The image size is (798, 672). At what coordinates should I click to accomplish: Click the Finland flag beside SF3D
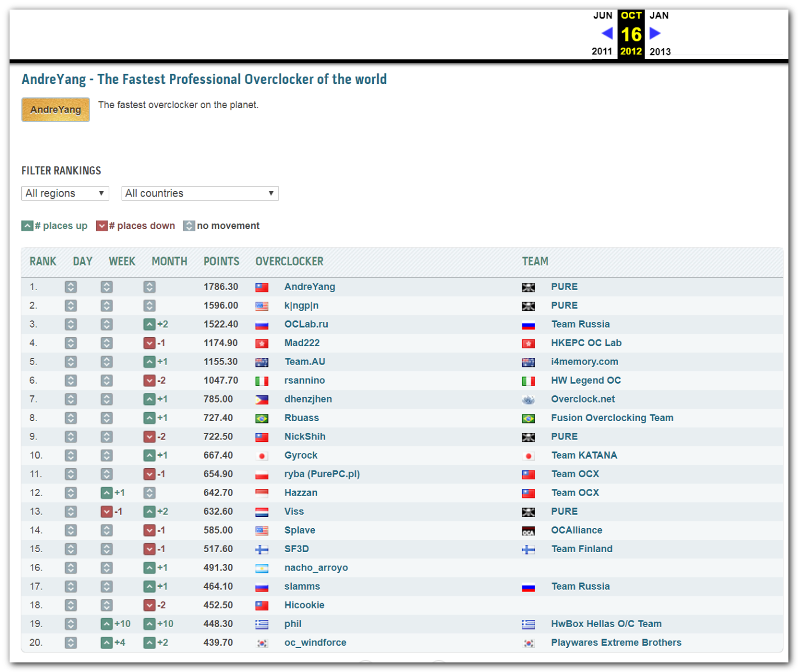tap(262, 550)
